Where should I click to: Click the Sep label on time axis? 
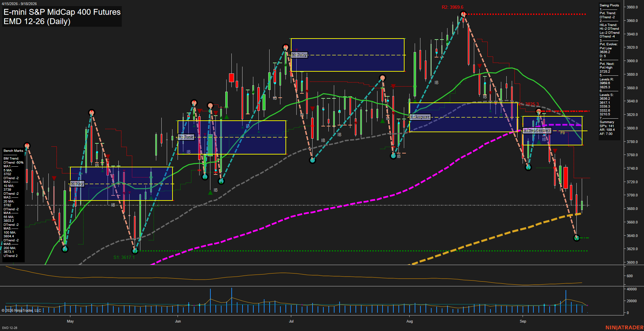523,321
